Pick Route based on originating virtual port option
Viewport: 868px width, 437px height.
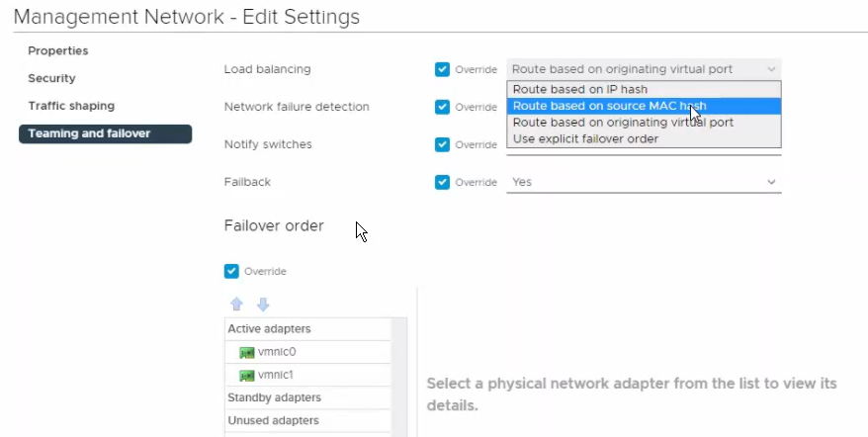coord(644,123)
